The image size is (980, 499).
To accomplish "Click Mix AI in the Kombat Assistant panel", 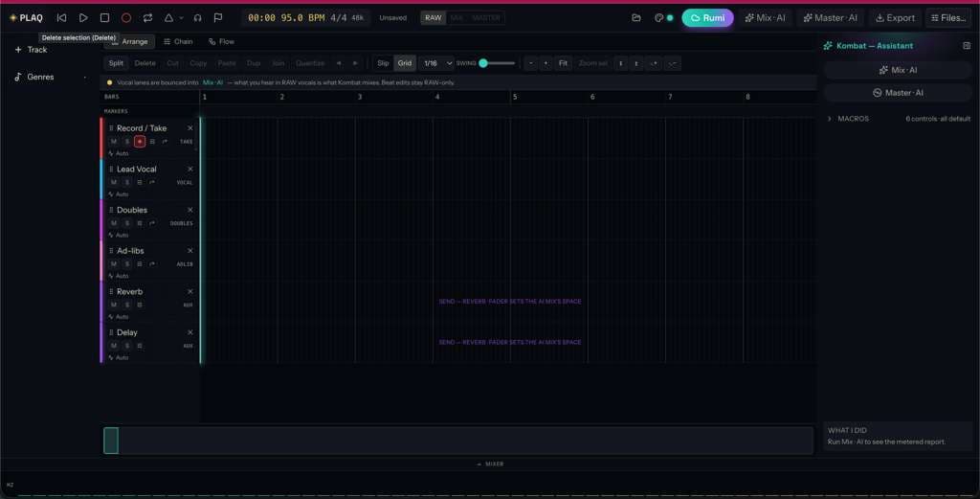I will pyautogui.click(x=898, y=70).
